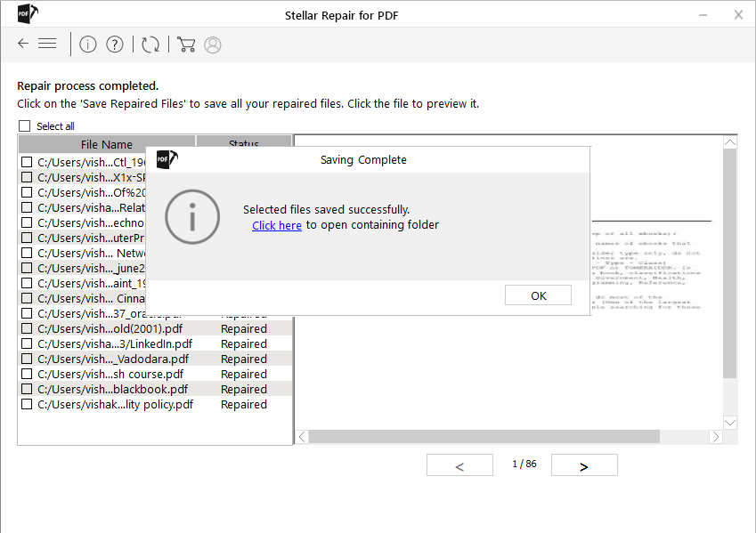The width and height of the screenshot is (756, 533).
Task: Click OK in Saving Complete dialog
Action: point(538,295)
